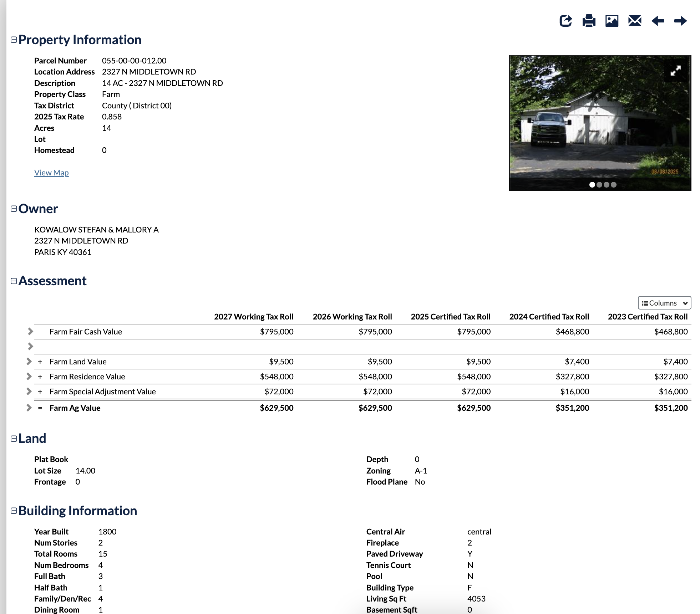The image size is (700, 614).
Task: Click the Tax District value County (District 00)
Action: coord(137,106)
